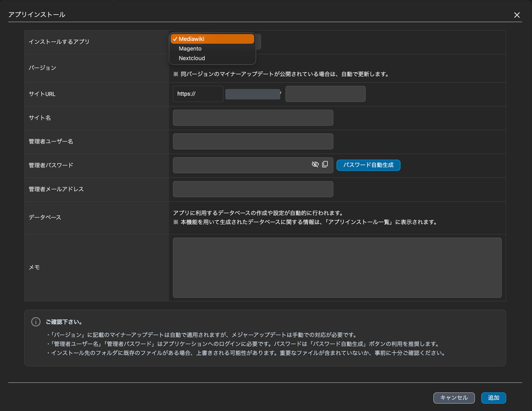The height and width of the screenshot is (411, 532).
Task: Click inside the メモ text area
Action: coord(338,268)
